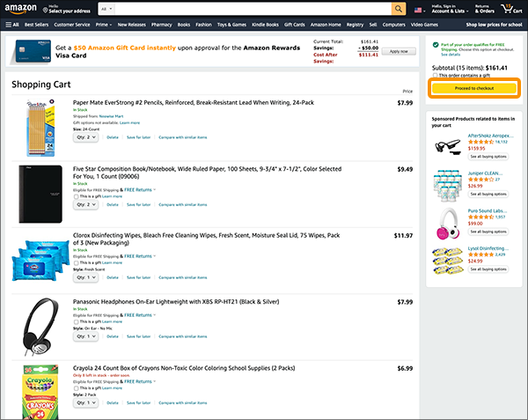The height and width of the screenshot is (420, 528).
Task: Open Video Games in nav bar
Action: (424, 25)
